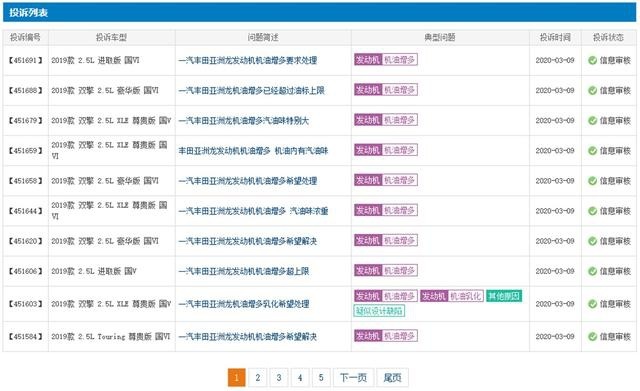
Task: Click complaint number 【451584】
Action: click(x=25, y=337)
